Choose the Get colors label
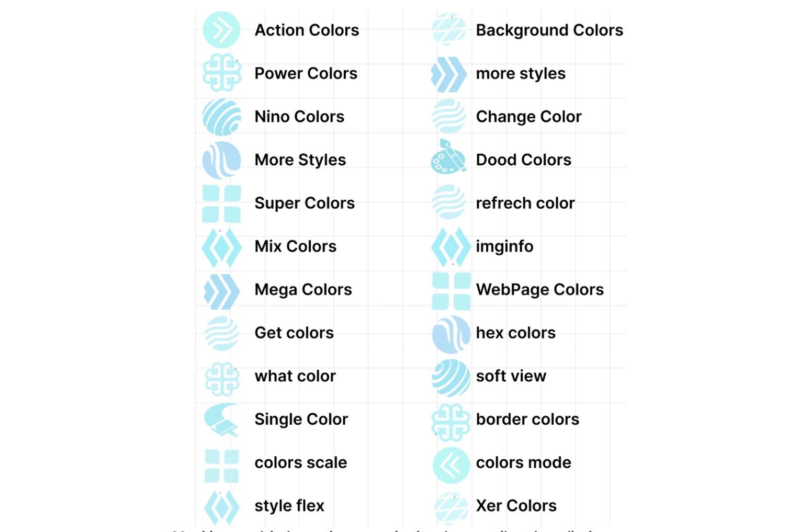This screenshot has width=788, height=532. coord(294,333)
